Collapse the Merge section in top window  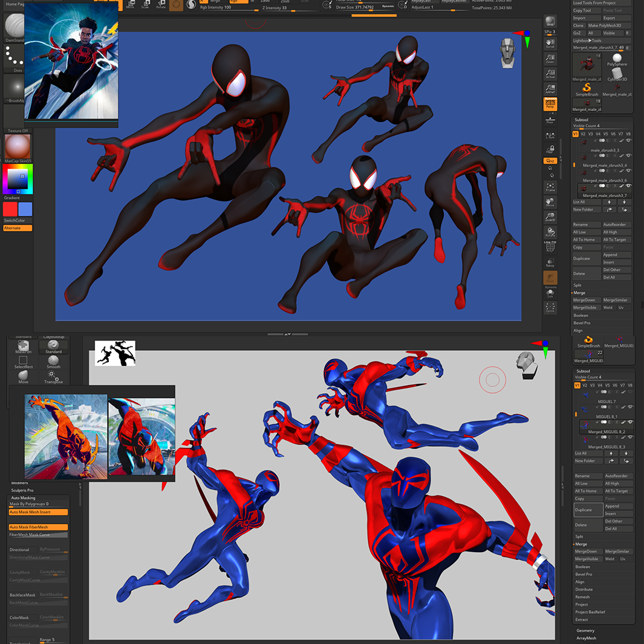pos(579,293)
